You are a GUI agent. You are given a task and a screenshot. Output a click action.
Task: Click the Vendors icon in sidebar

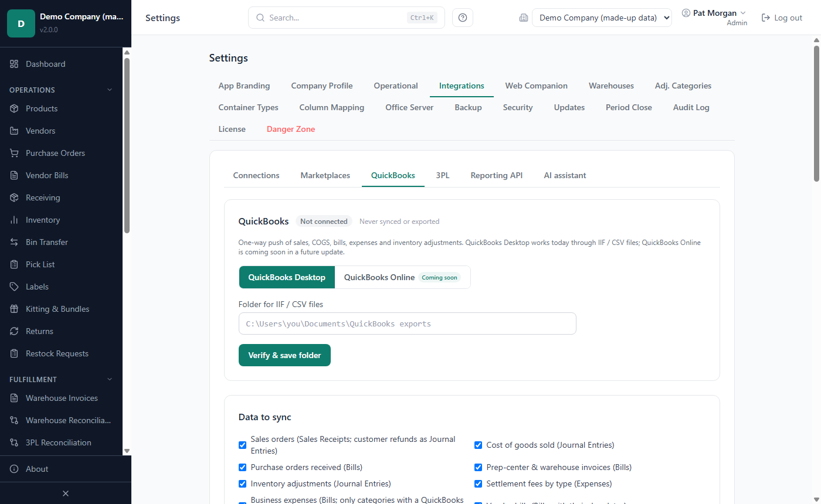[14, 131]
